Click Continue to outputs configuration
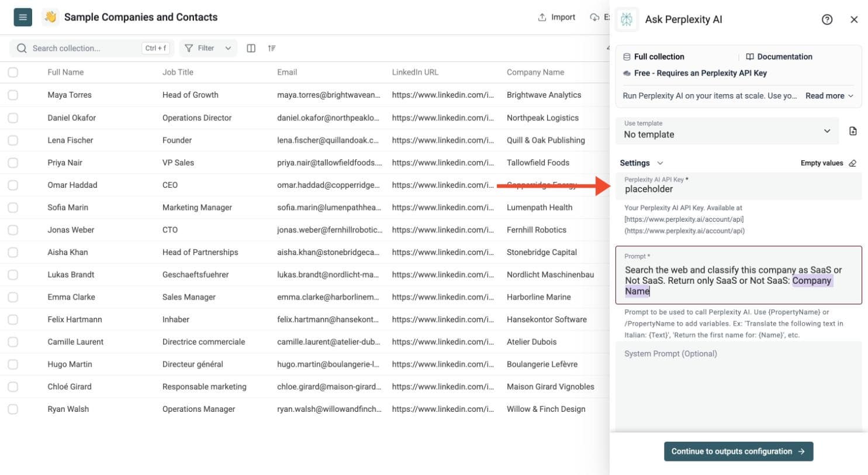Screen dimensions: 868x475 pyautogui.click(x=739, y=452)
